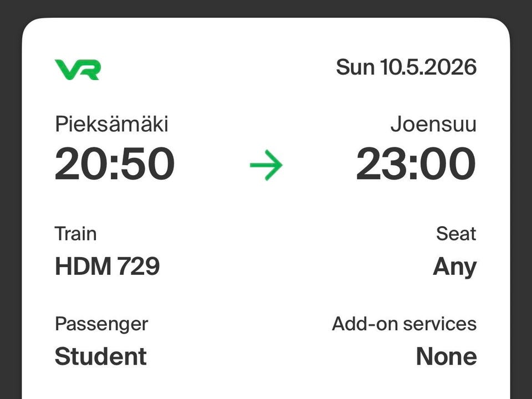Click the Add-on services label
532x399 pixels.
[x=404, y=324]
